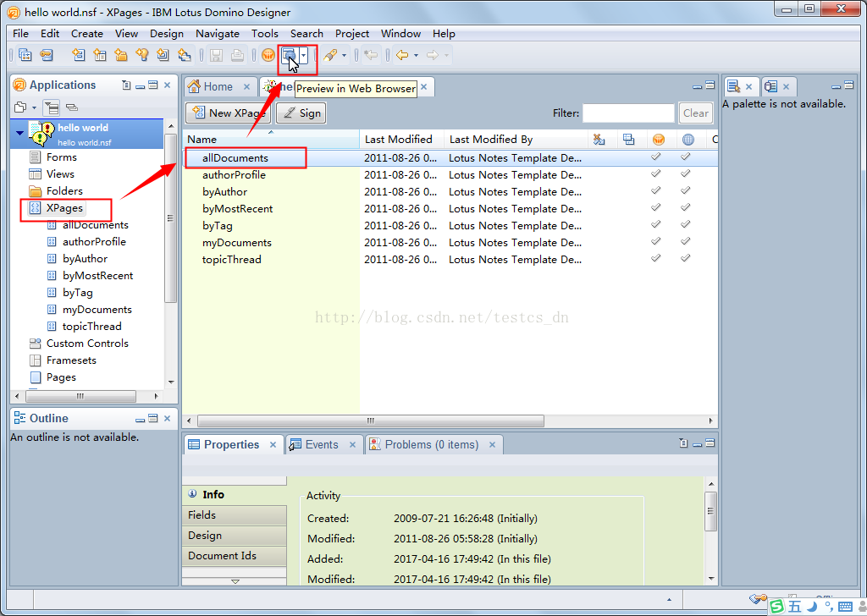Screen dimensions: 867x616
Task: Select Folders in the Applications tree
Action: pos(64,191)
